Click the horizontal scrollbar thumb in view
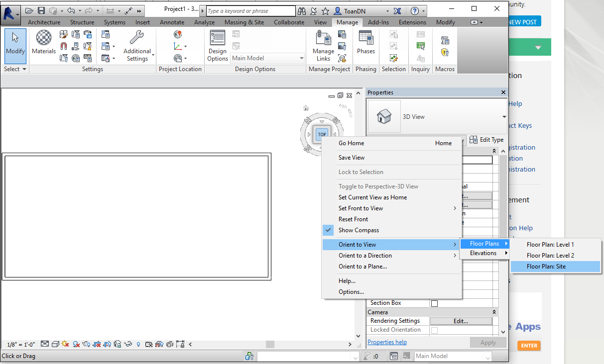Screen dimensions: 604x364 [270, 344]
